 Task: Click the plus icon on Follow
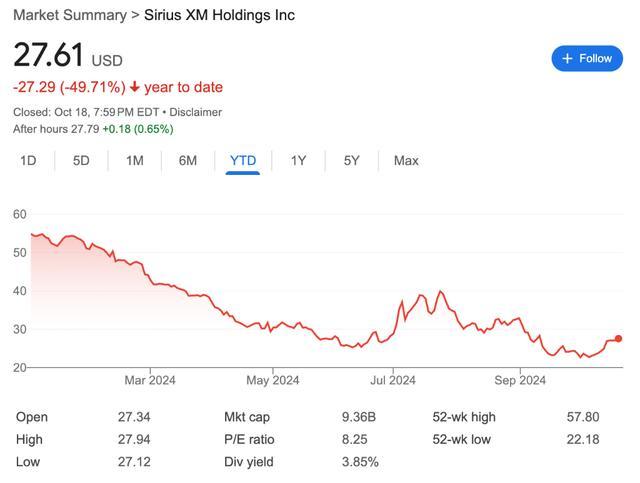[568, 58]
